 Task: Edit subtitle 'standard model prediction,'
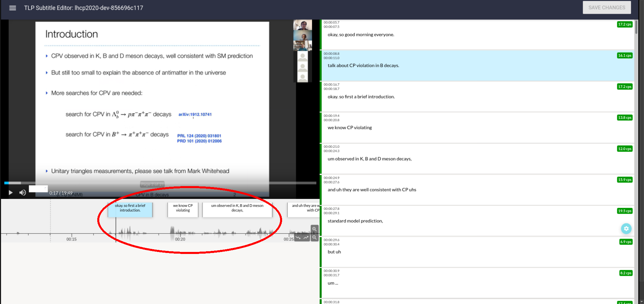pos(355,221)
